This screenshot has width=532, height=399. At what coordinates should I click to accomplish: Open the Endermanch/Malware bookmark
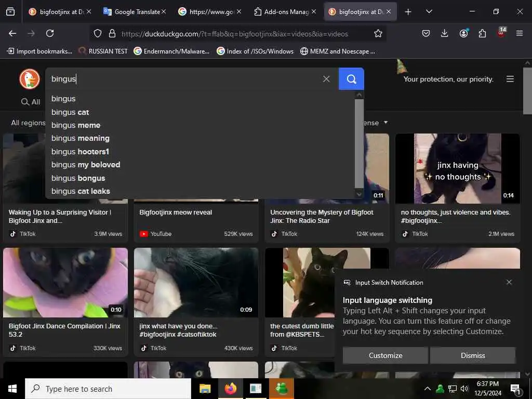(171, 51)
